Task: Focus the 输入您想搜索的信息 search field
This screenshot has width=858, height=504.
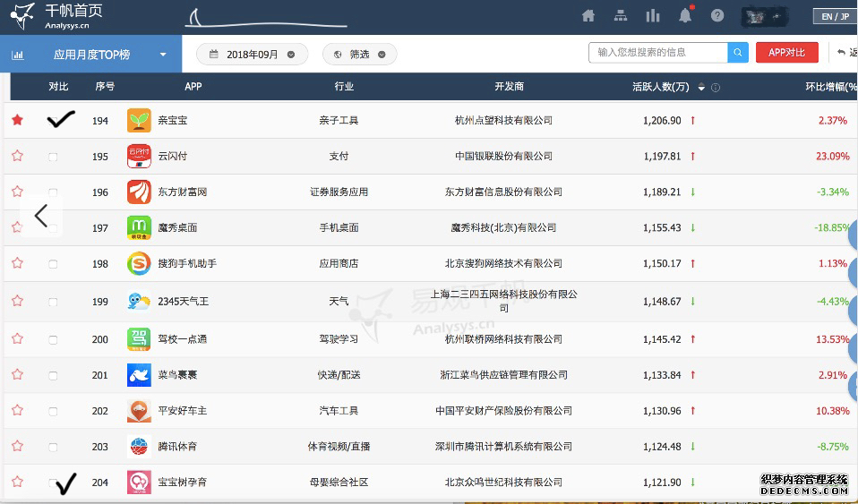Action: tap(658, 53)
